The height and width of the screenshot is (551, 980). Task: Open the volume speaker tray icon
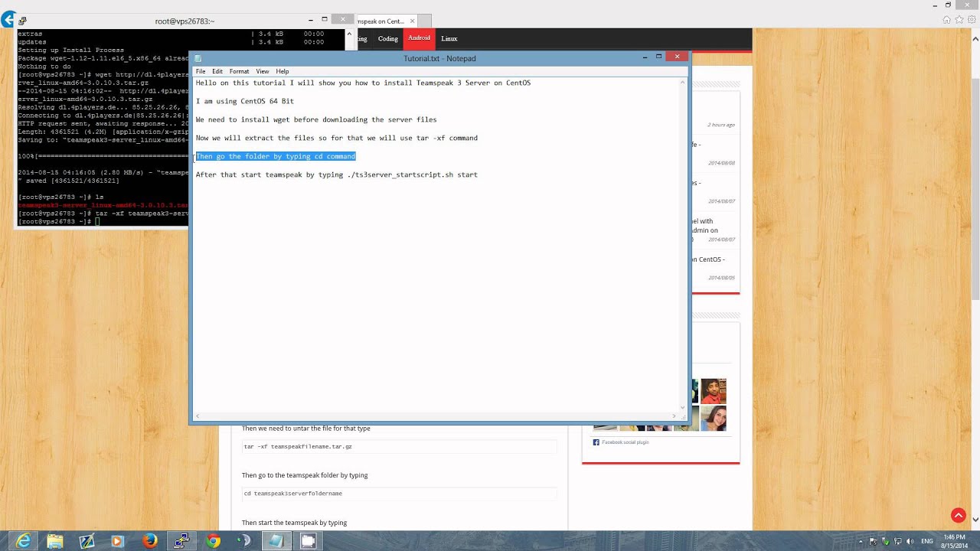(910, 542)
